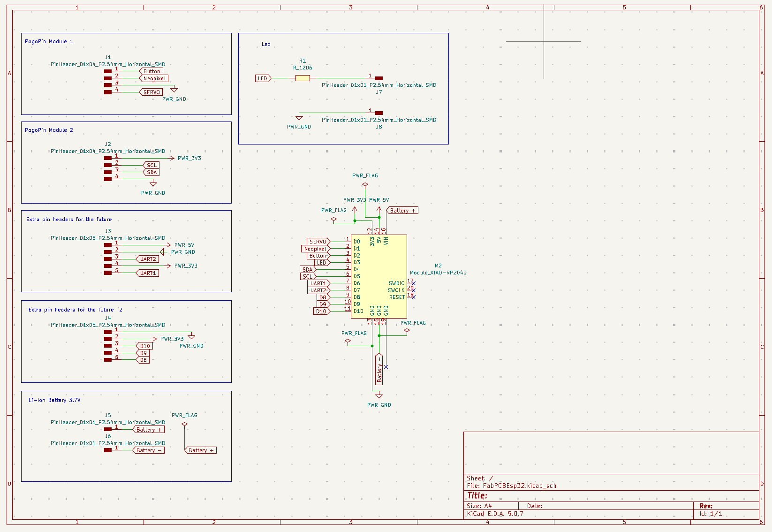The image size is (772, 532).
Task: Click the PWR_GND symbol below module M2
Action: [379, 396]
